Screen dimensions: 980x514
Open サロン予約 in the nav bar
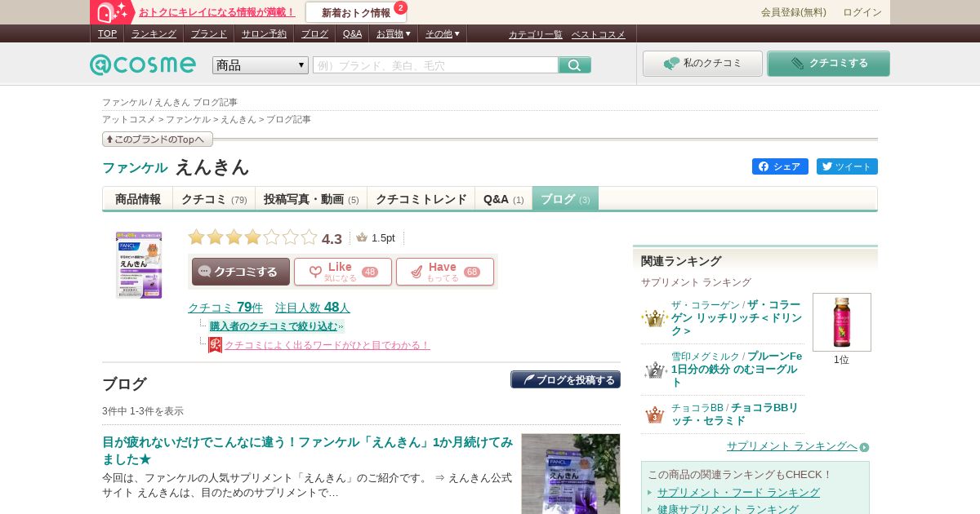[264, 33]
